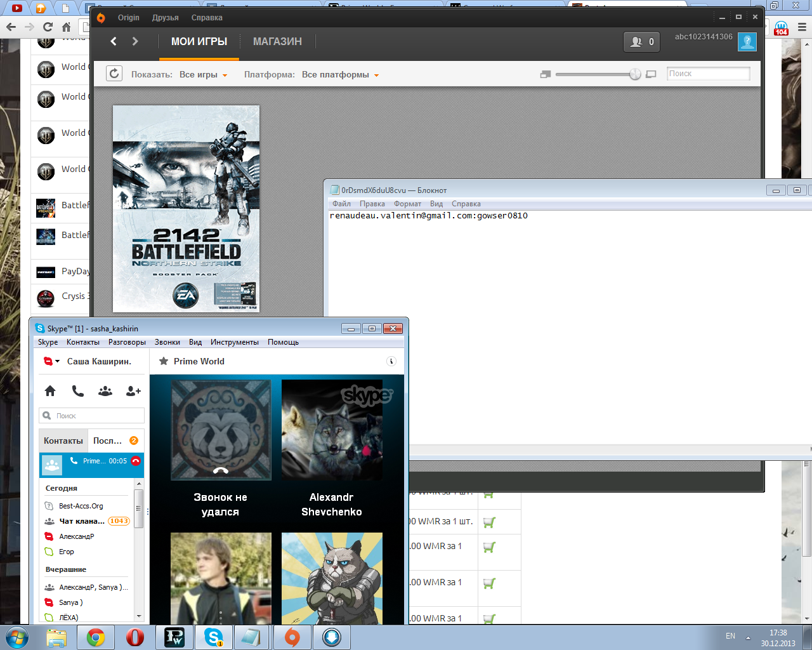The width and height of the screenshot is (812, 650).
Task: Click the end-call icon on the panda avatar
Action: [221, 471]
